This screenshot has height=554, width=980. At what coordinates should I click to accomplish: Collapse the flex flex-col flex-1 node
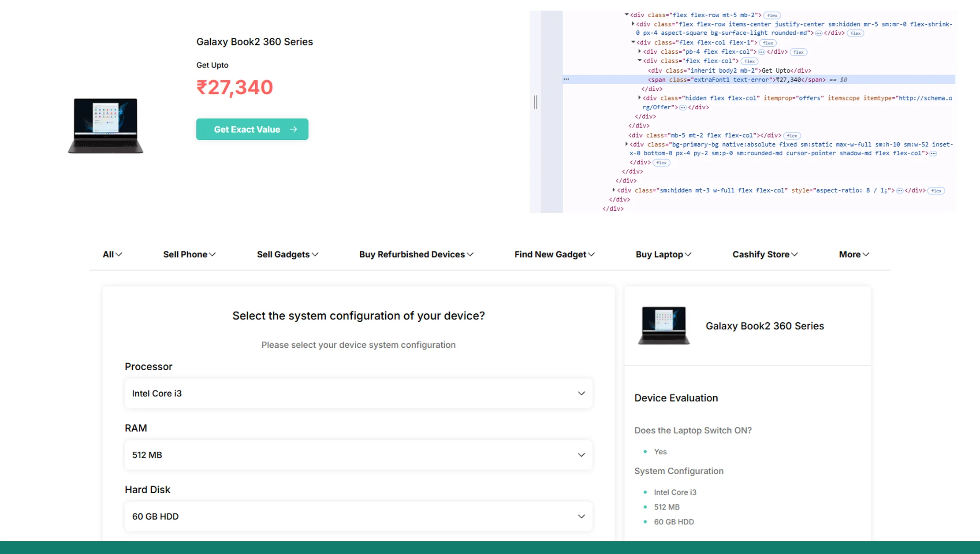point(633,42)
